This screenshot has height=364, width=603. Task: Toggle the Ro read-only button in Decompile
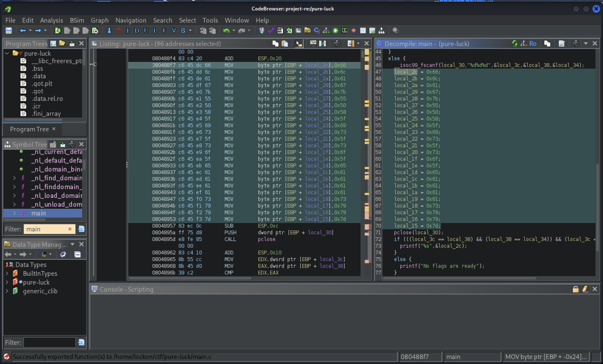point(533,44)
